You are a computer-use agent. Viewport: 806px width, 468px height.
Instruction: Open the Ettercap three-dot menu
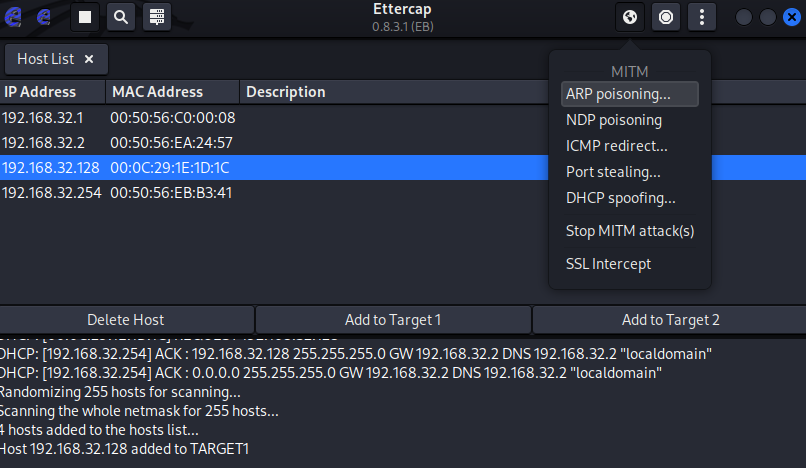[x=702, y=17]
